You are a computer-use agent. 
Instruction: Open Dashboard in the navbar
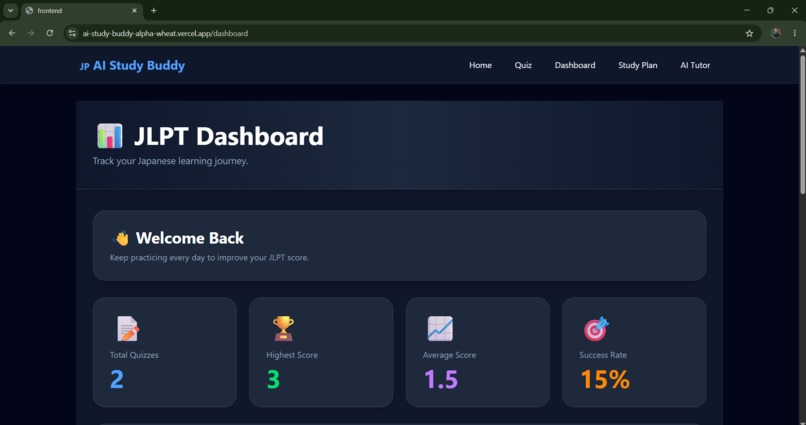(575, 65)
